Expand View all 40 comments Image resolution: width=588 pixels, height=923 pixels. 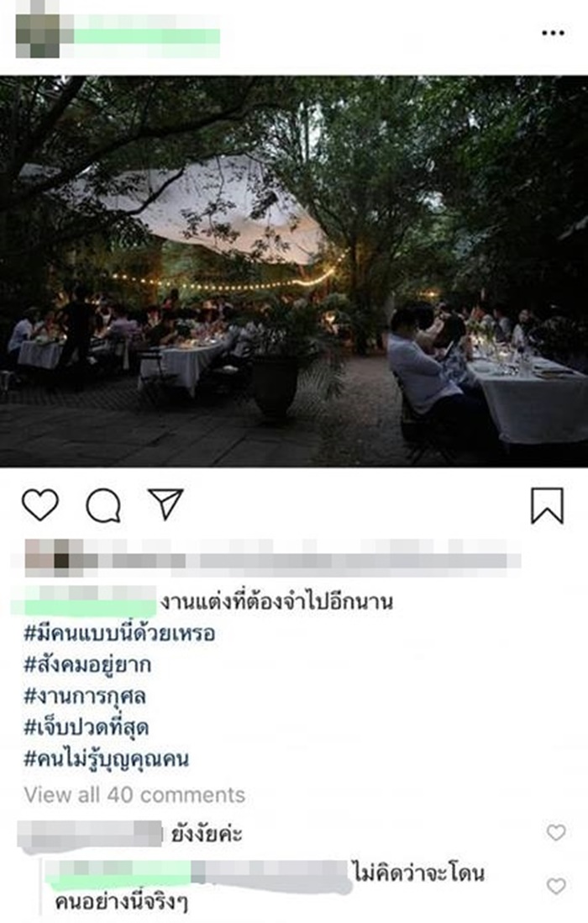pos(134,794)
